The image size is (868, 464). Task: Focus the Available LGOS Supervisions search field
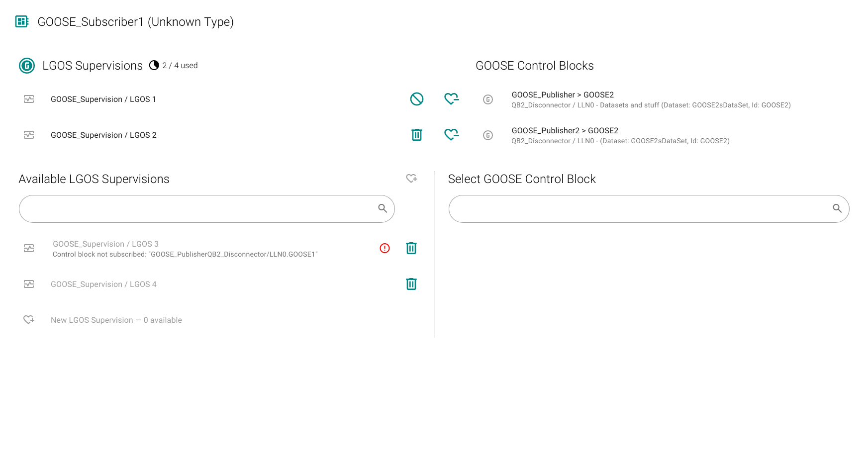(x=206, y=209)
